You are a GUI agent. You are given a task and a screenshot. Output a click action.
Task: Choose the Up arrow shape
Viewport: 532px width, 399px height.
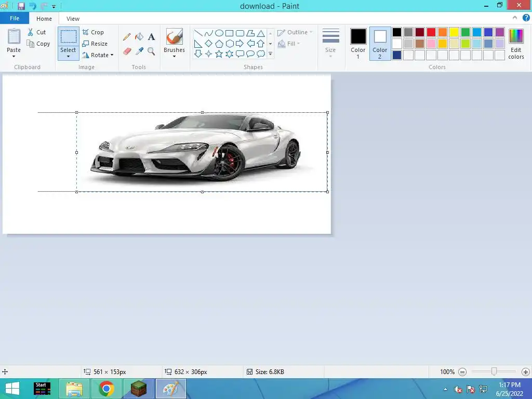pos(261,44)
